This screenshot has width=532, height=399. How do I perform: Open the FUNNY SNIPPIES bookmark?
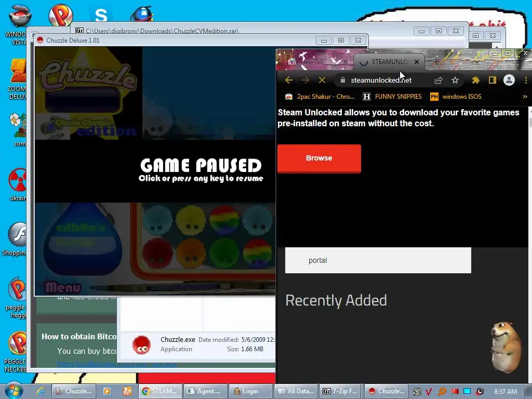[392, 97]
